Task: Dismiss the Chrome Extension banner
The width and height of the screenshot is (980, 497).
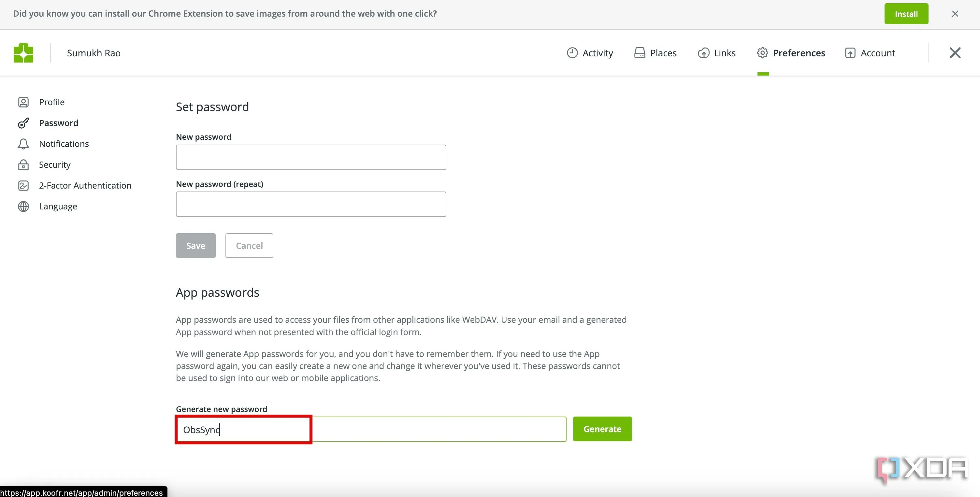Action: coord(955,14)
